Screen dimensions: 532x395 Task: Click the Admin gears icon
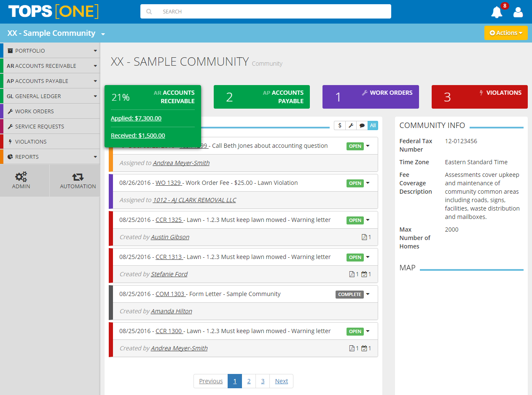tap(21, 177)
